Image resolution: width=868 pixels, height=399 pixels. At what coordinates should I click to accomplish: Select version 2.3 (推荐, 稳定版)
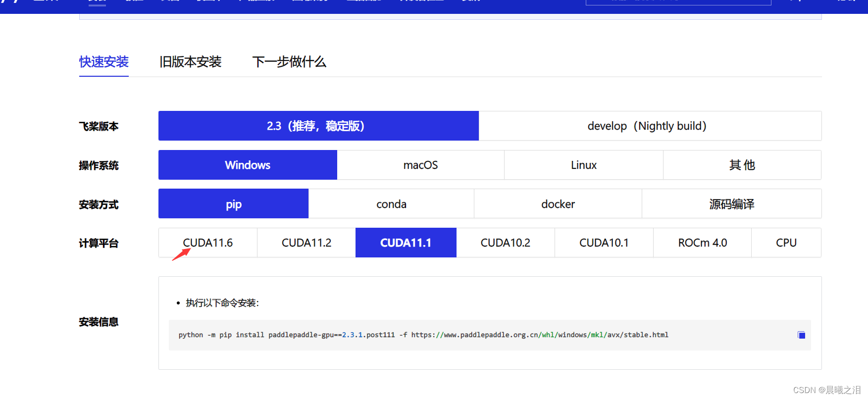[x=318, y=126]
